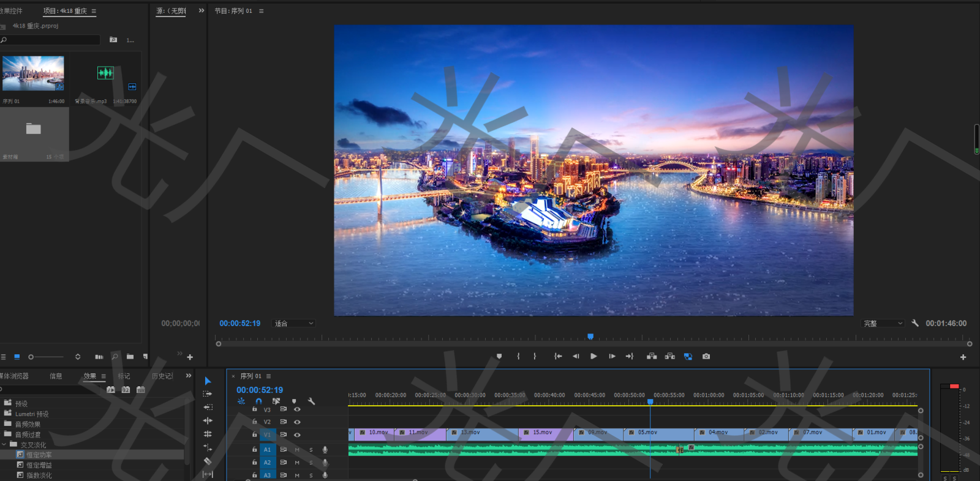Click Mark Out button
This screenshot has height=481, width=980.
pos(535,356)
